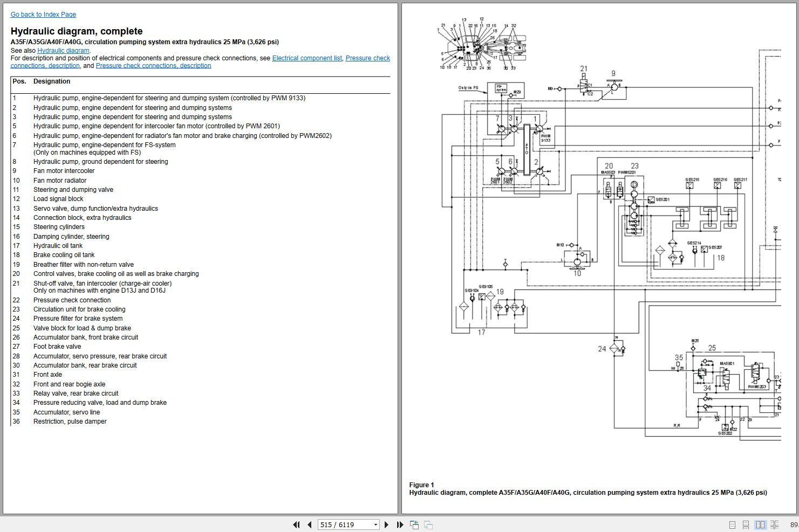Image resolution: width=799 pixels, height=532 pixels.
Task: Click the page number field showing 515 / 6119
Action: 343,524
